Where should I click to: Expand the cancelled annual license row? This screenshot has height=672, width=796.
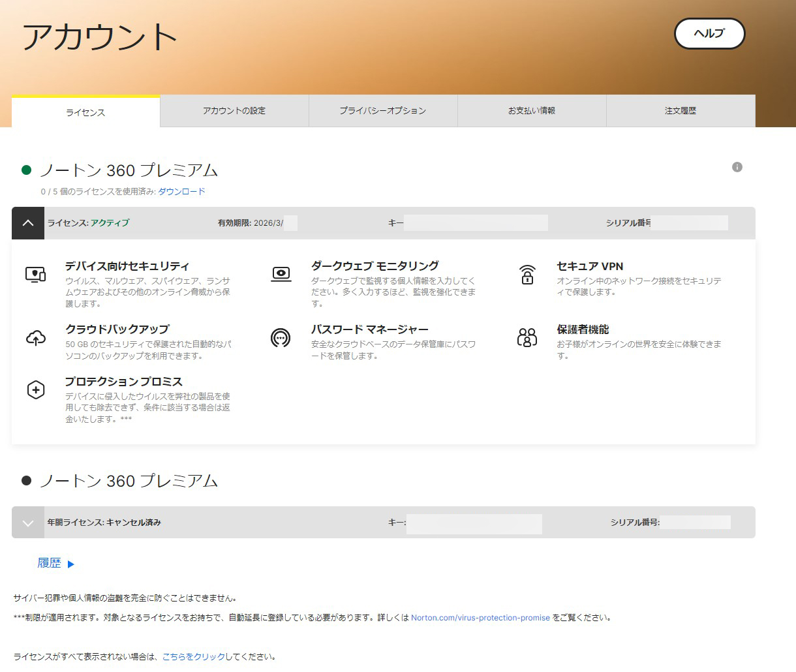pos(28,523)
